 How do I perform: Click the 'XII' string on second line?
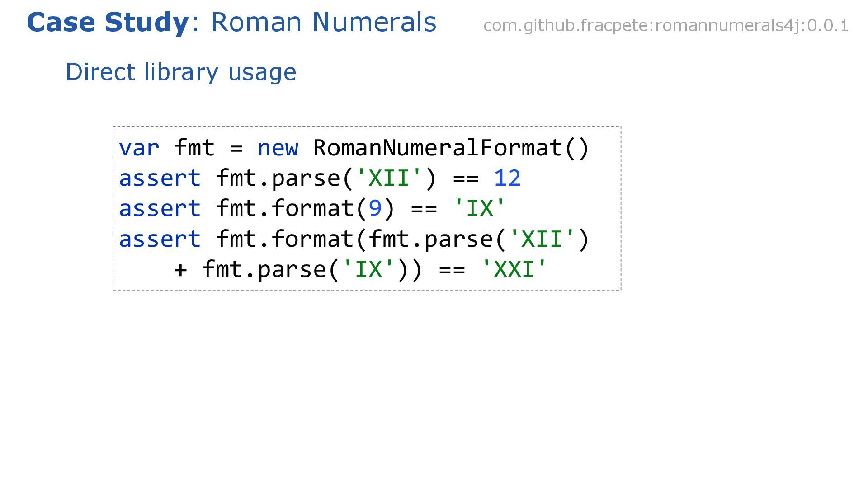389,178
